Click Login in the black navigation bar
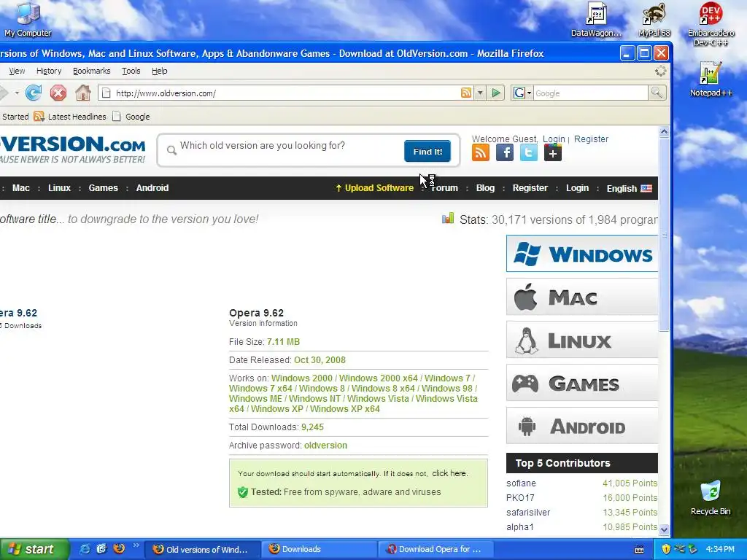This screenshot has width=747, height=560. (x=578, y=188)
